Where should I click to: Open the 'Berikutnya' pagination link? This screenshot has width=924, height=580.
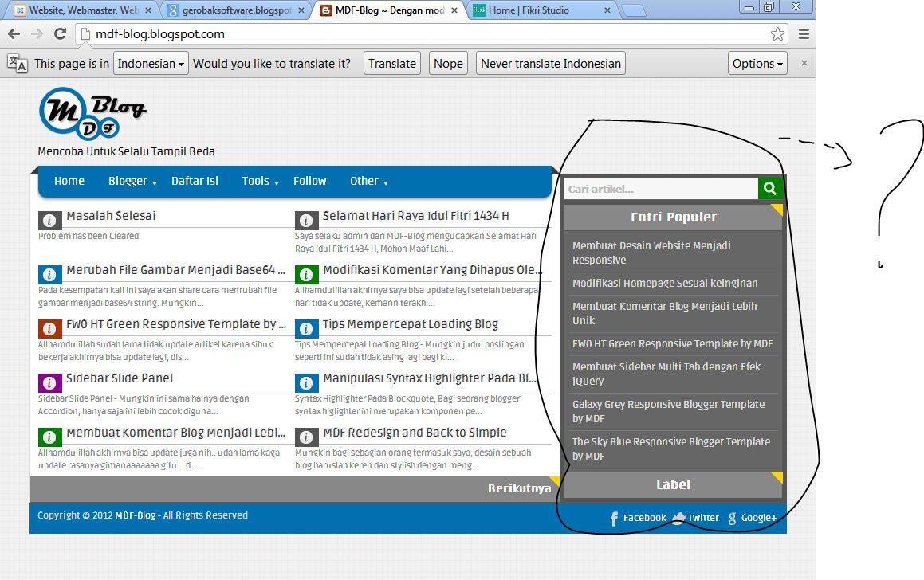coord(521,488)
